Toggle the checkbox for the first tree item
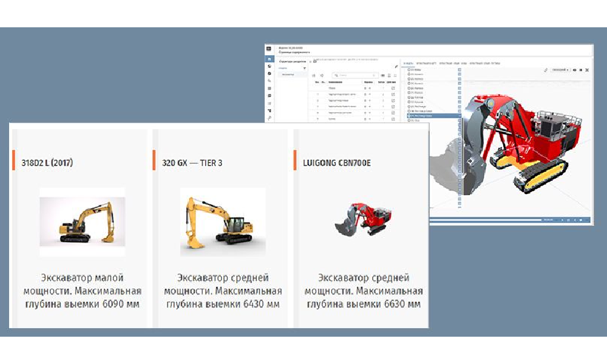The image size is (607, 364). click(459, 70)
